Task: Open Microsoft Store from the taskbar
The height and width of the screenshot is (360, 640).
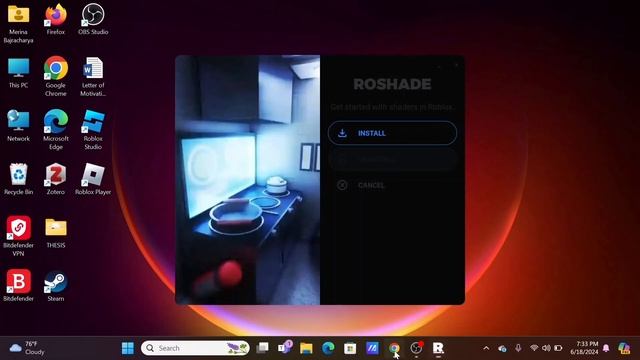Action: pos(350,348)
